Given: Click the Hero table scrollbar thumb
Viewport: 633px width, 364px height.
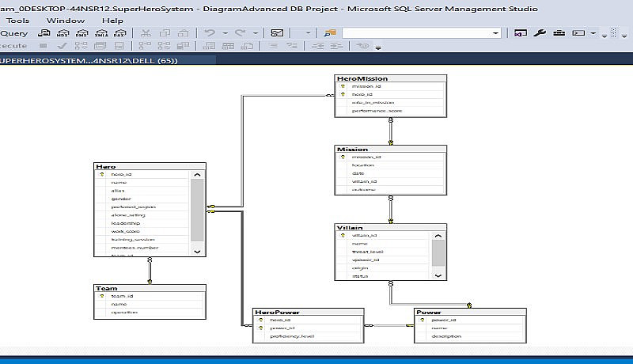Looking at the screenshot, I should pyautogui.click(x=197, y=210).
